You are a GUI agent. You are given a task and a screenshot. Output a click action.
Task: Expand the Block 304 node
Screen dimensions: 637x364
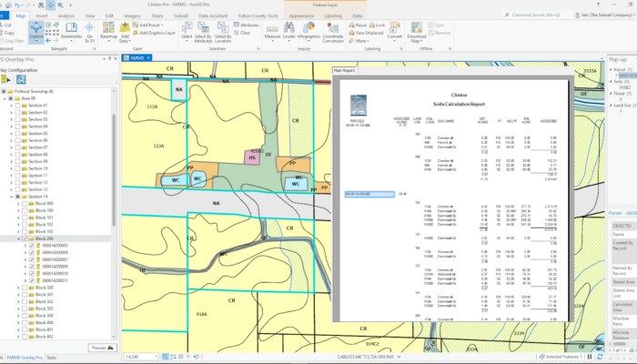click(18, 316)
